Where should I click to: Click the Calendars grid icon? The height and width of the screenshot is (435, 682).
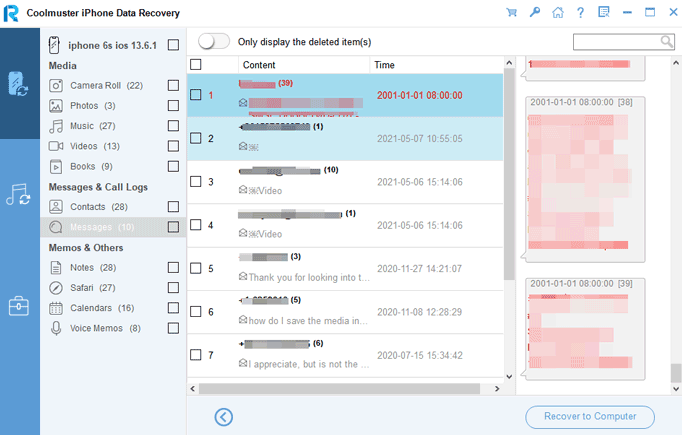[56, 308]
